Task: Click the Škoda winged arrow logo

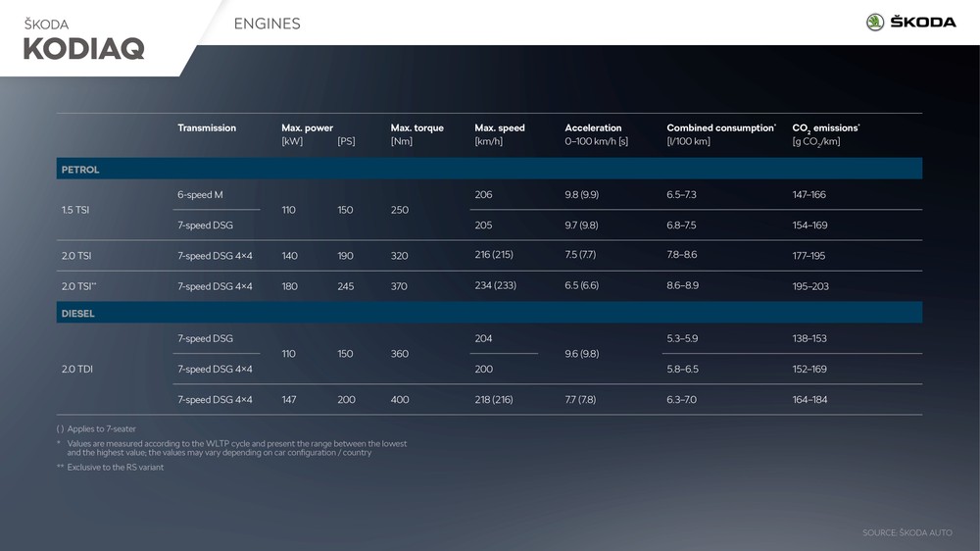Action: coord(874,23)
